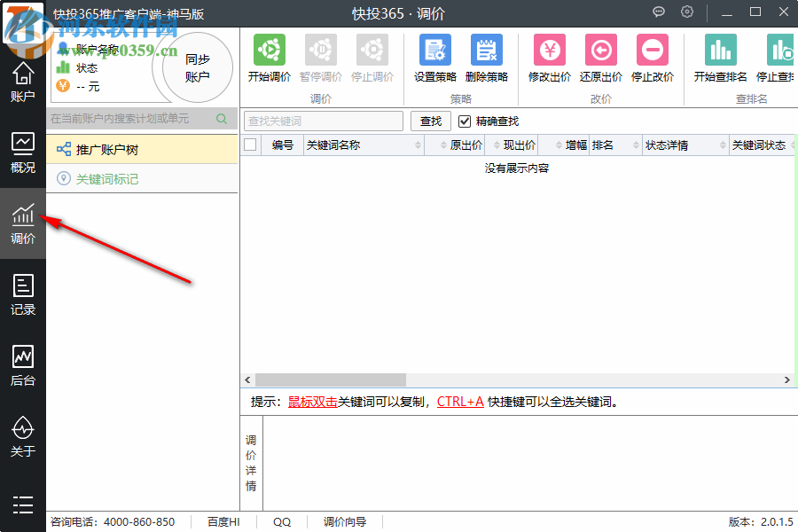Screen dimensions: 798x532
Task: Open the 概况 overview sidebar section
Action: point(23,153)
